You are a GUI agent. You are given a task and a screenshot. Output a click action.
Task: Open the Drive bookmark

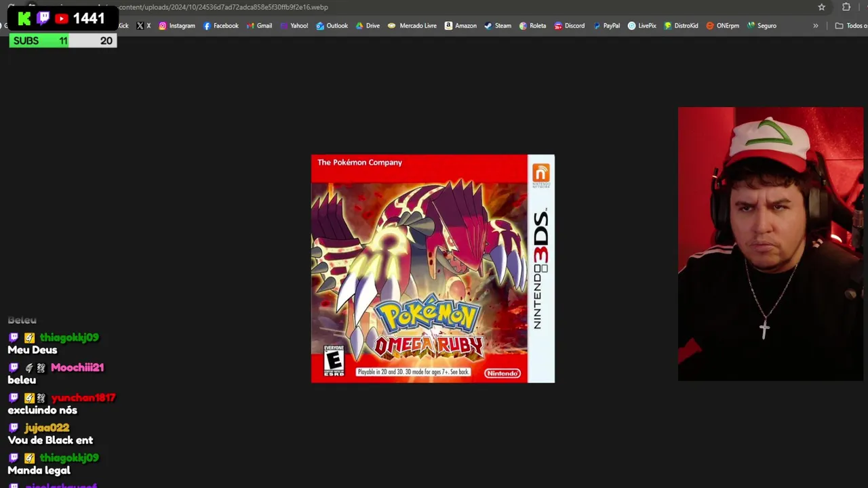click(368, 26)
